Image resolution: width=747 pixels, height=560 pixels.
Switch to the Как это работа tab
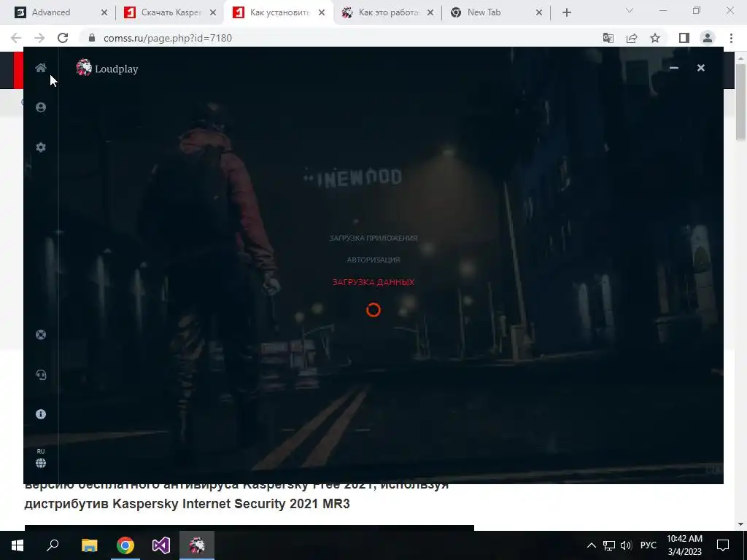(x=387, y=12)
